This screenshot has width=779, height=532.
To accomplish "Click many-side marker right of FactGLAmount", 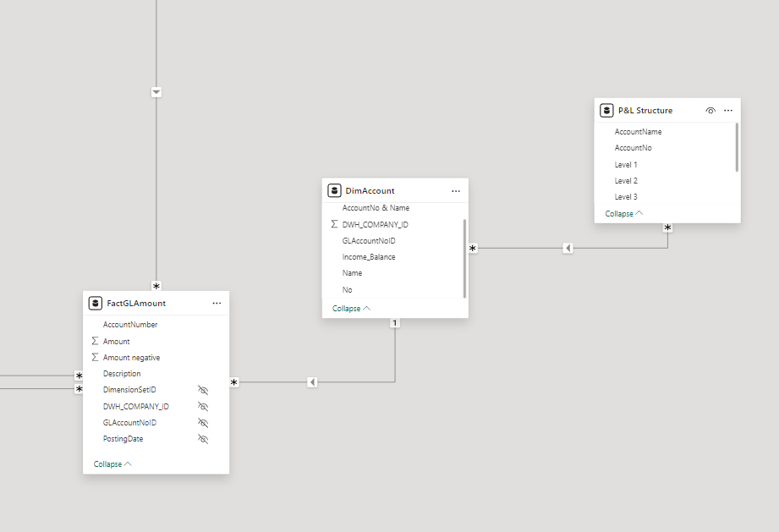I will pos(234,382).
